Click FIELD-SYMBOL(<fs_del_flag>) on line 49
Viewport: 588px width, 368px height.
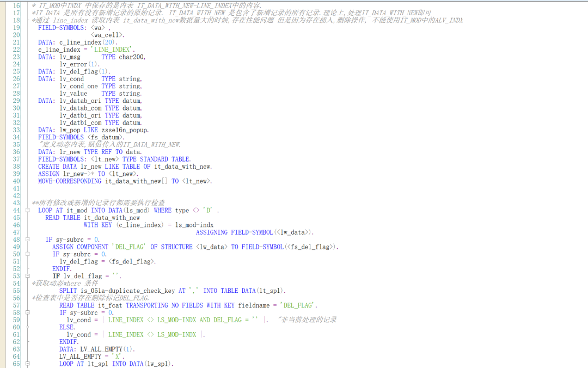coord(289,247)
